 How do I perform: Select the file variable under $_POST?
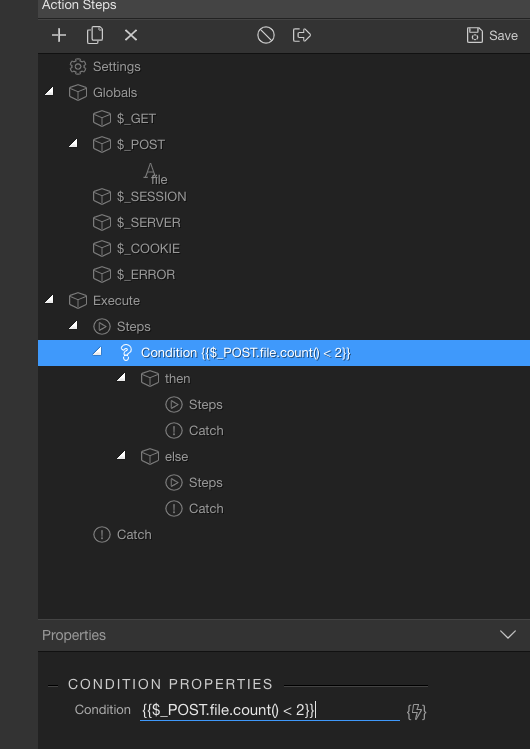click(x=156, y=174)
